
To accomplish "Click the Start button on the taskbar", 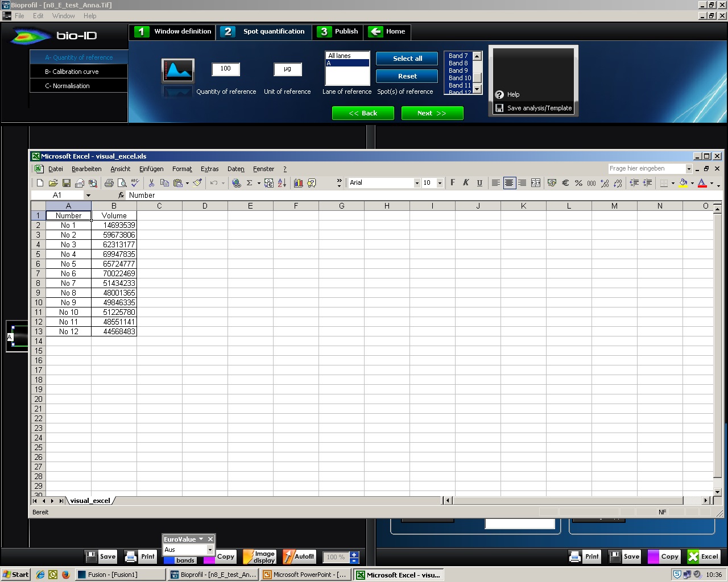I will (x=16, y=575).
